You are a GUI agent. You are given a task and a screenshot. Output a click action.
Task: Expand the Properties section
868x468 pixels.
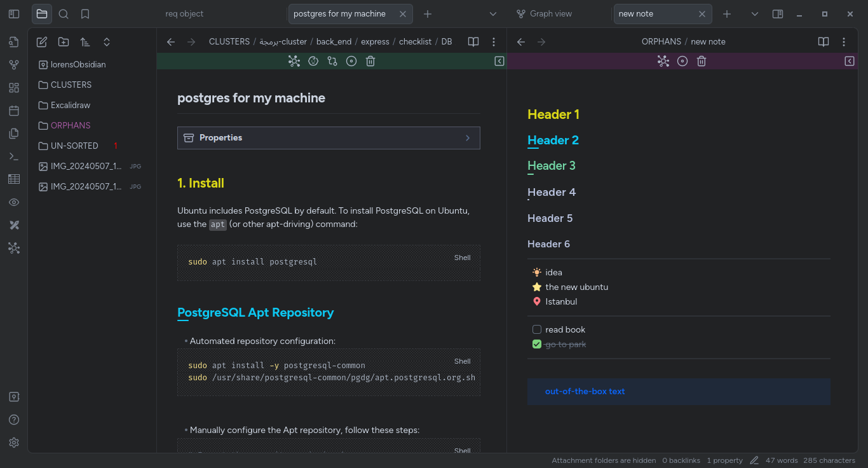[x=329, y=138]
